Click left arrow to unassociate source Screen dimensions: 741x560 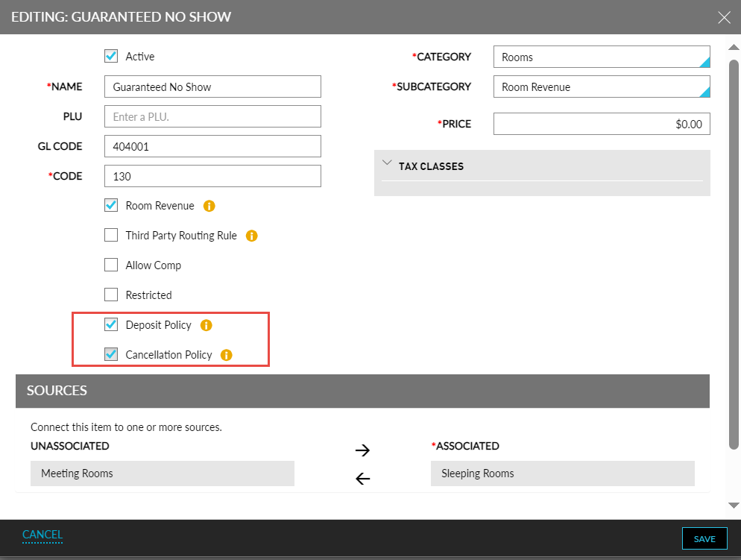tap(362, 479)
